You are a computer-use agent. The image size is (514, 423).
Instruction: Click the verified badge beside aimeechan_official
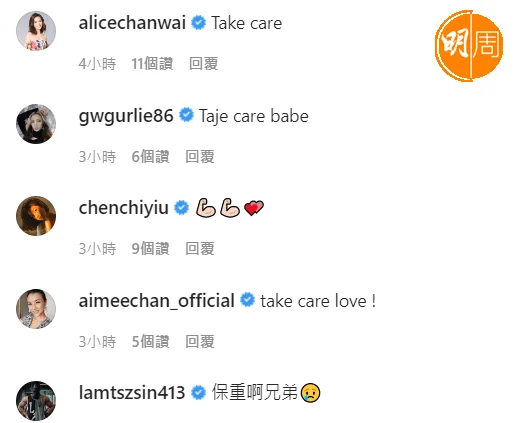248,300
